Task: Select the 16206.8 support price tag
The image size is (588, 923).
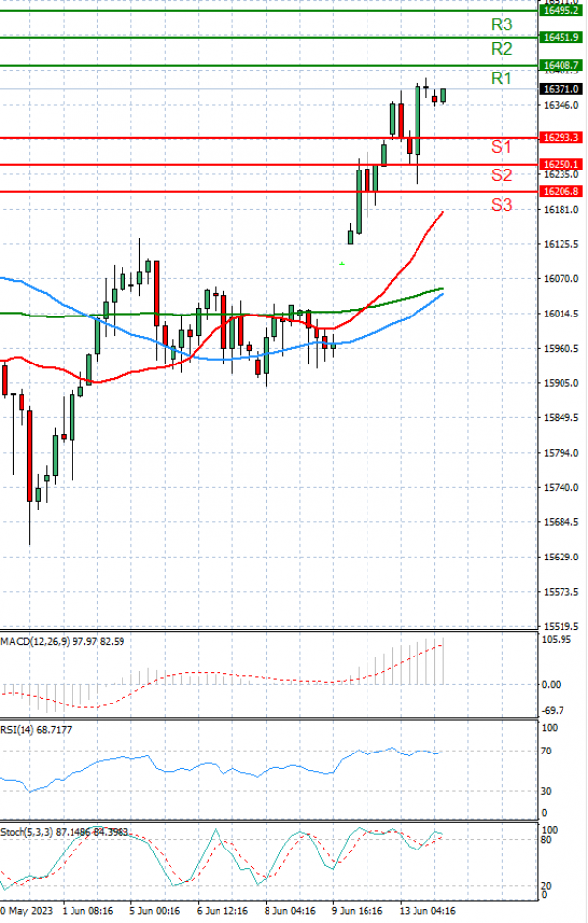Action: point(562,191)
